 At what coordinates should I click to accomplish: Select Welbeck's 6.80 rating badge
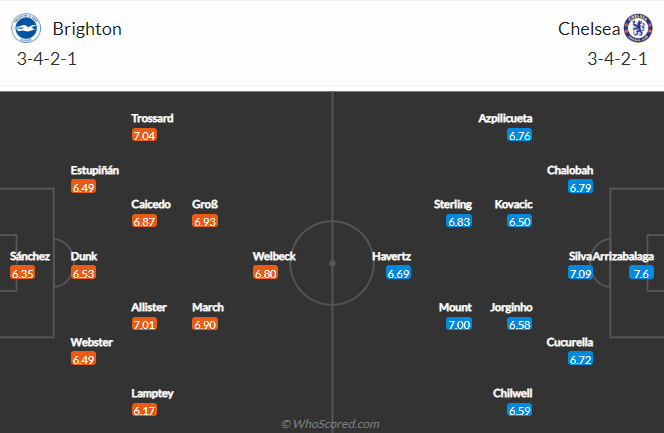(266, 273)
